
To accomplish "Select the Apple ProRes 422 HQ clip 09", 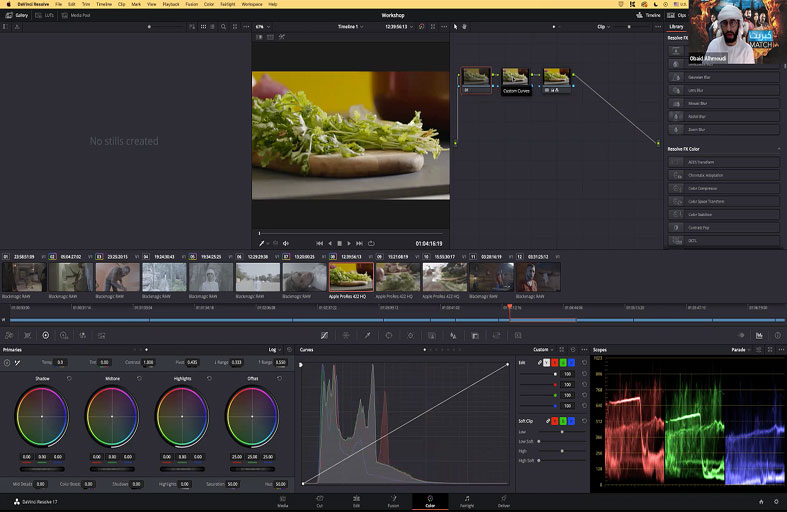I will tap(396, 277).
